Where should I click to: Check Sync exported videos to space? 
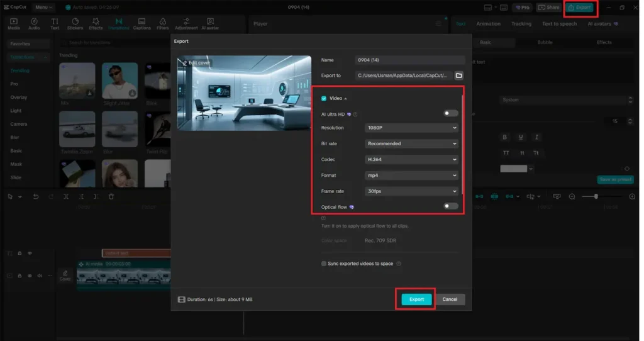pos(324,264)
